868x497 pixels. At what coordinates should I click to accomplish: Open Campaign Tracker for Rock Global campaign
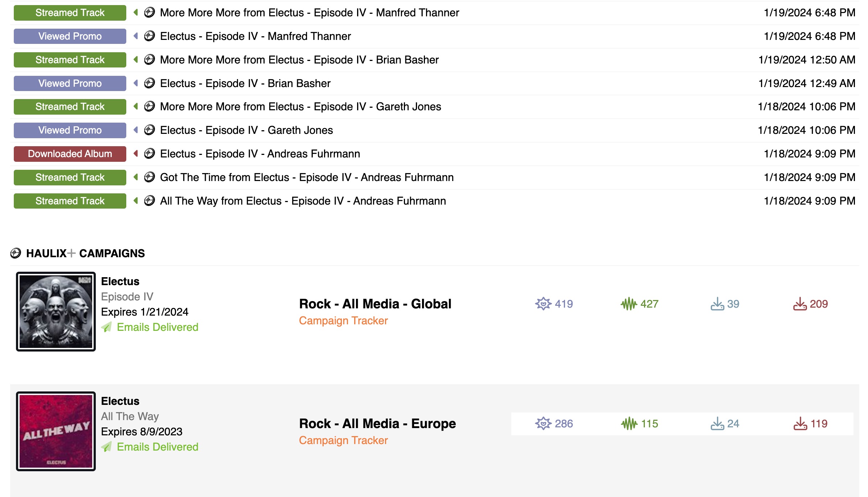(343, 321)
